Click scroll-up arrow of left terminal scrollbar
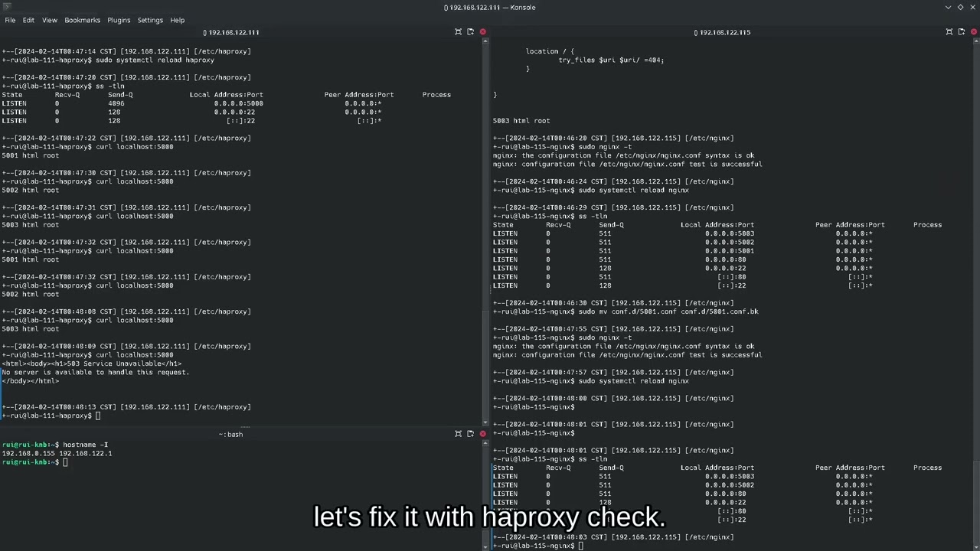 [485, 41]
